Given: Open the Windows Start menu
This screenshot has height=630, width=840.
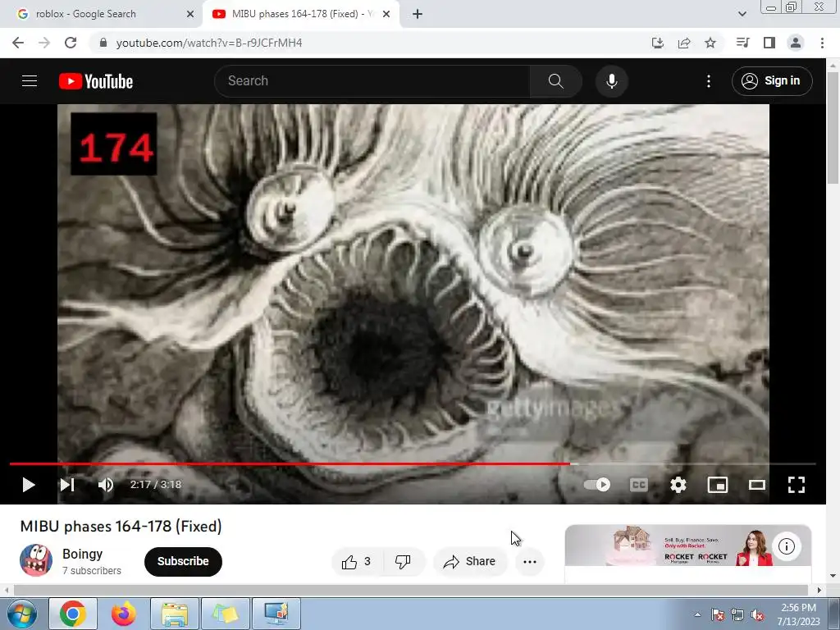Looking at the screenshot, I should (x=21, y=614).
